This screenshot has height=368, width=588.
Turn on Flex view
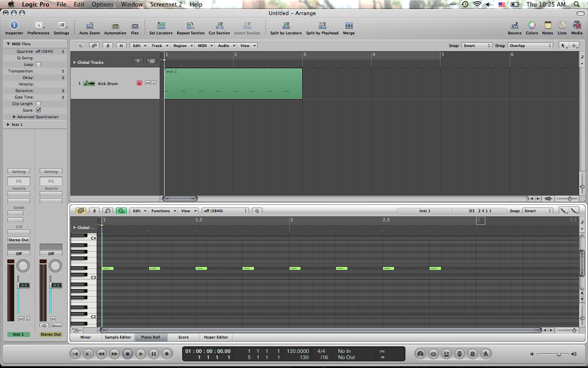[x=135, y=28]
